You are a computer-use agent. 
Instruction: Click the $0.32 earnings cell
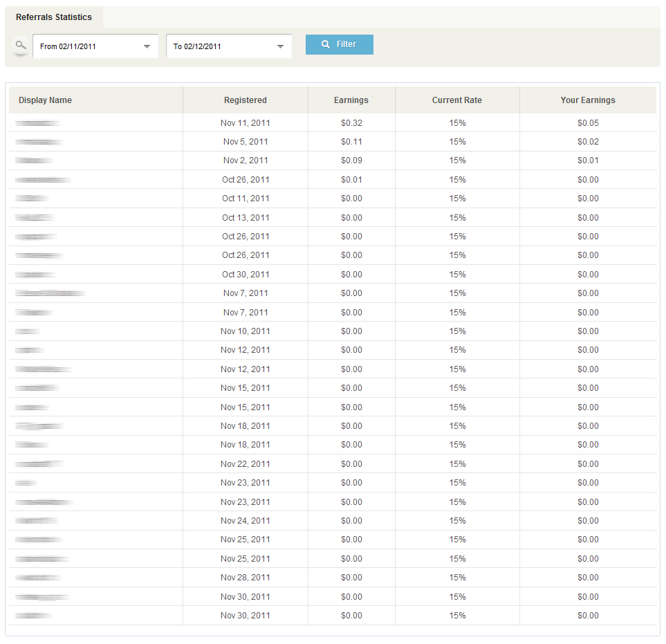click(351, 123)
